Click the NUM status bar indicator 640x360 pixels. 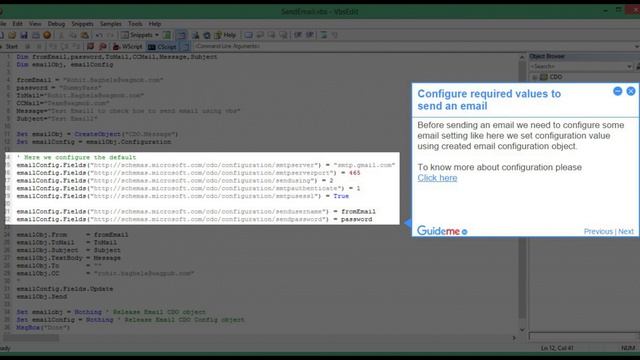click(628, 348)
